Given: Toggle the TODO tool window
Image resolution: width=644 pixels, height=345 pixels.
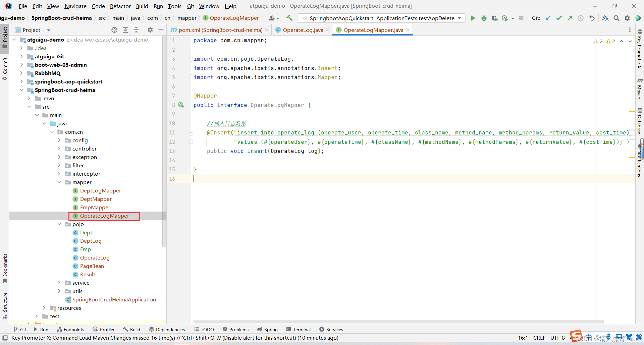Looking at the screenshot, I should point(204,330).
